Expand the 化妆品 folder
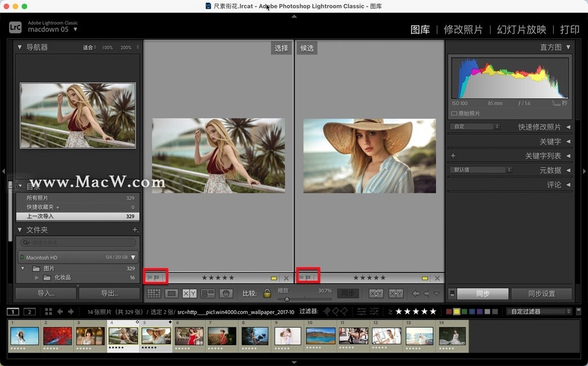Image resolution: width=588 pixels, height=366 pixels. 37,277
